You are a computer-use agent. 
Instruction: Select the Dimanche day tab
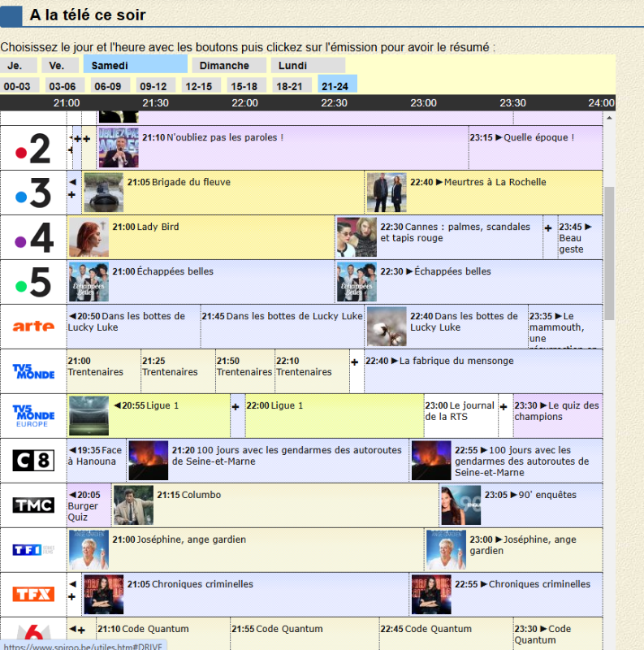tap(225, 65)
